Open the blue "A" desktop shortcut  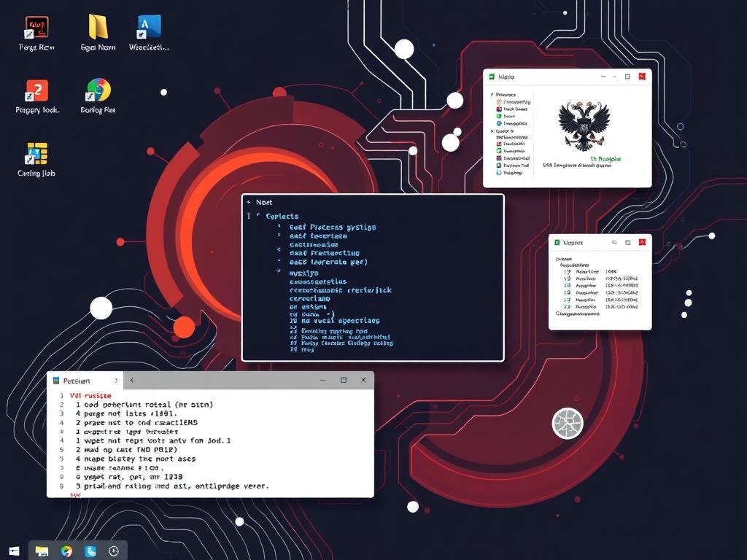point(149,27)
